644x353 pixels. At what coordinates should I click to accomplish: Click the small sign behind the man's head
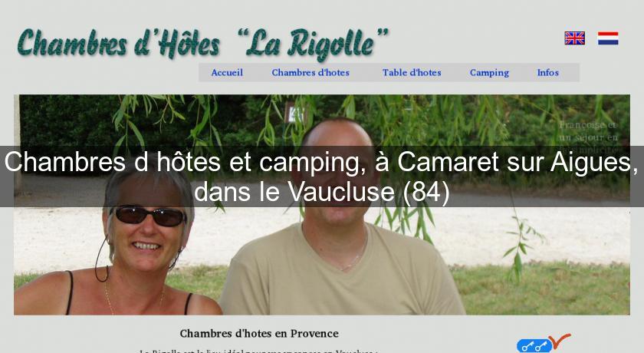point(295,112)
